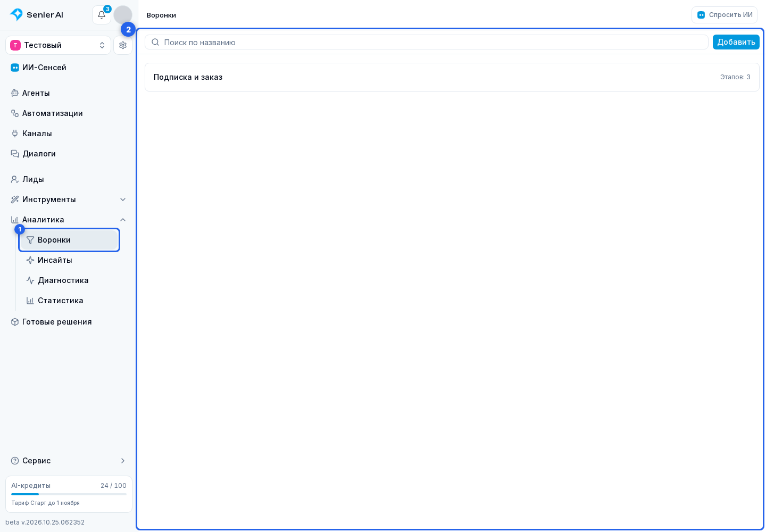
Task: Click the search magnifier icon
Action: tap(155, 42)
